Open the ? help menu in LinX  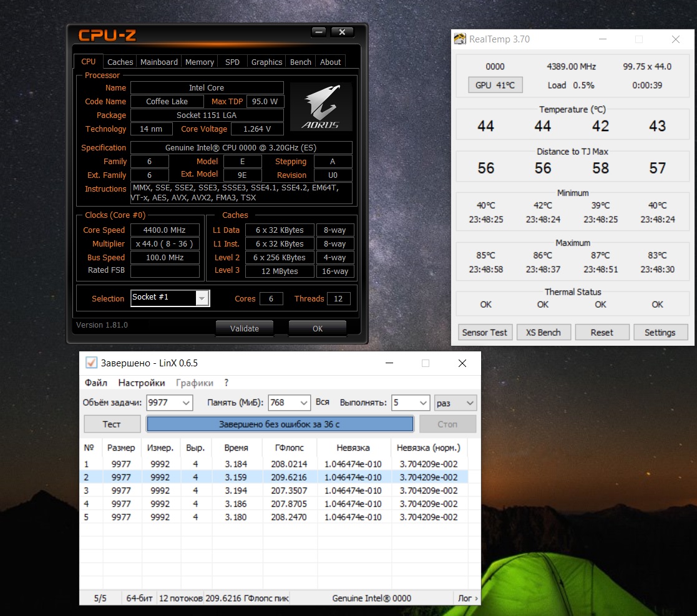[x=227, y=383]
